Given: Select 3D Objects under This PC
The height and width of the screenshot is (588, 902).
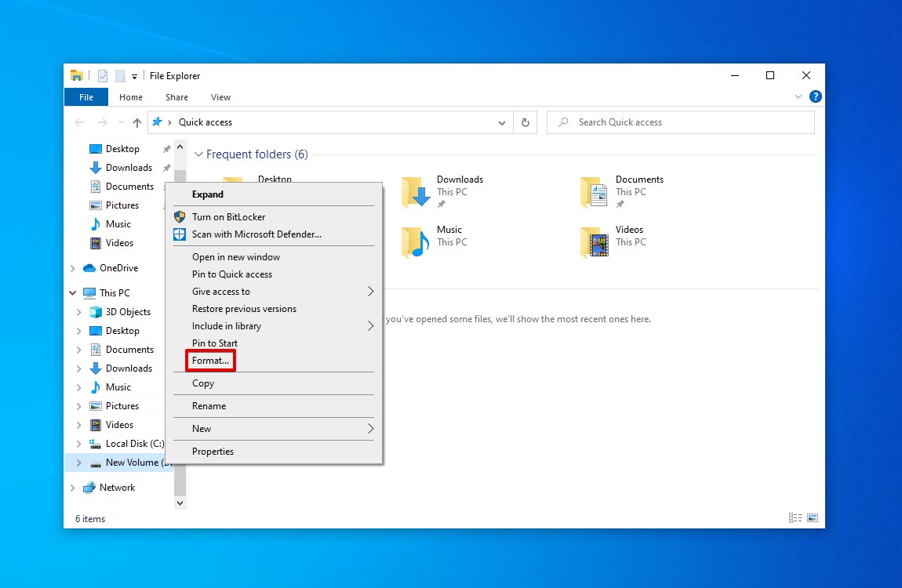Looking at the screenshot, I should click(x=120, y=311).
